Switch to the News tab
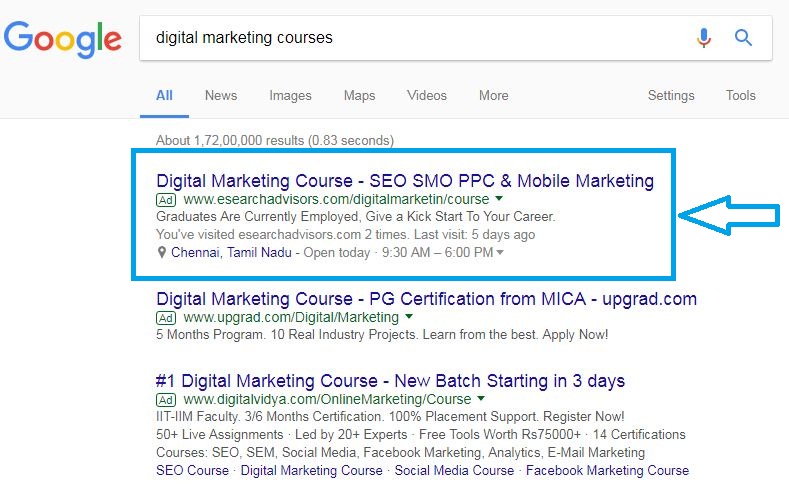Viewport: 789px width, 498px height. [x=221, y=96]
